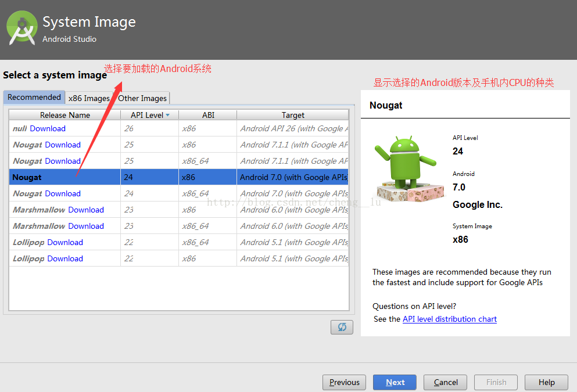Download Nougat API 25 x86_64 image
577x392 pixels.
[63, 161]
